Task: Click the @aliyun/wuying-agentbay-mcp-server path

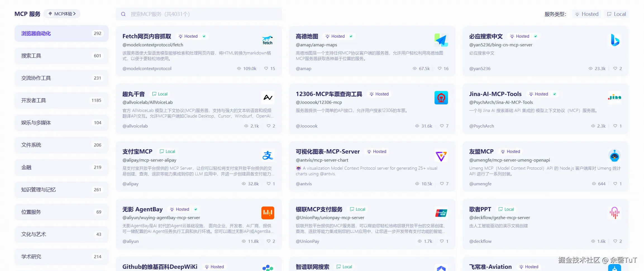Action: (161, 217)
